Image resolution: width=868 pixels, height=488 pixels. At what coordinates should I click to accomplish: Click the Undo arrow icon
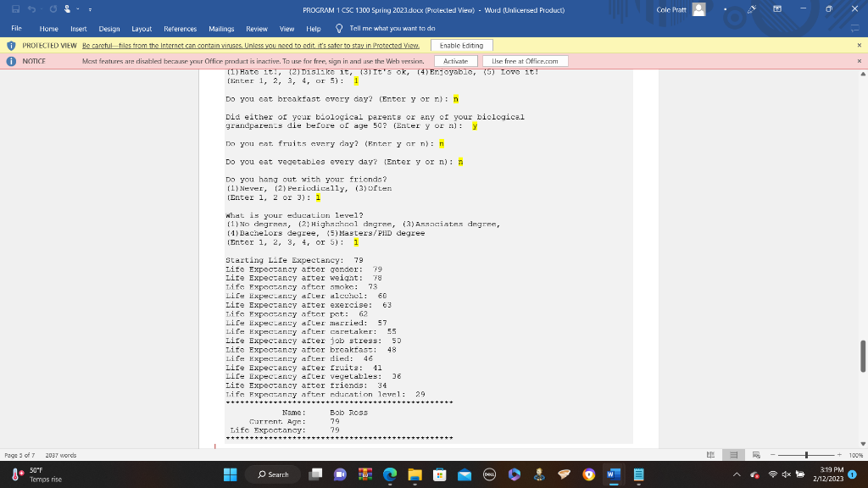[x=31, y=9]
